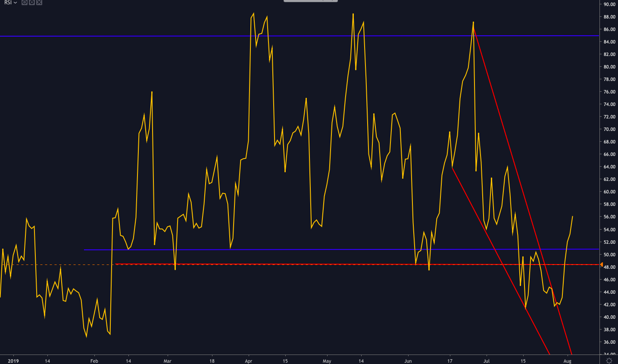The image size is (618, 364).
Task: Select the lower red trendline from mid-June
Action: (500, 261)
